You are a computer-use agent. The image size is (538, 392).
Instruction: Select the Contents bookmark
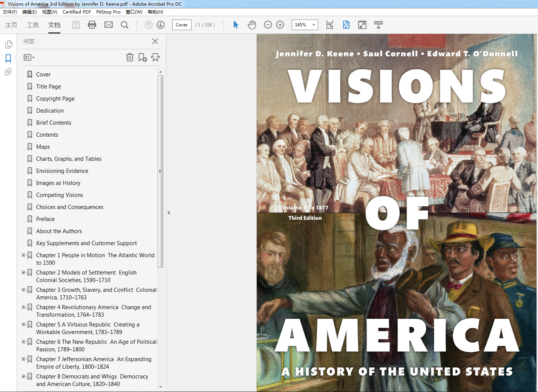47,135
